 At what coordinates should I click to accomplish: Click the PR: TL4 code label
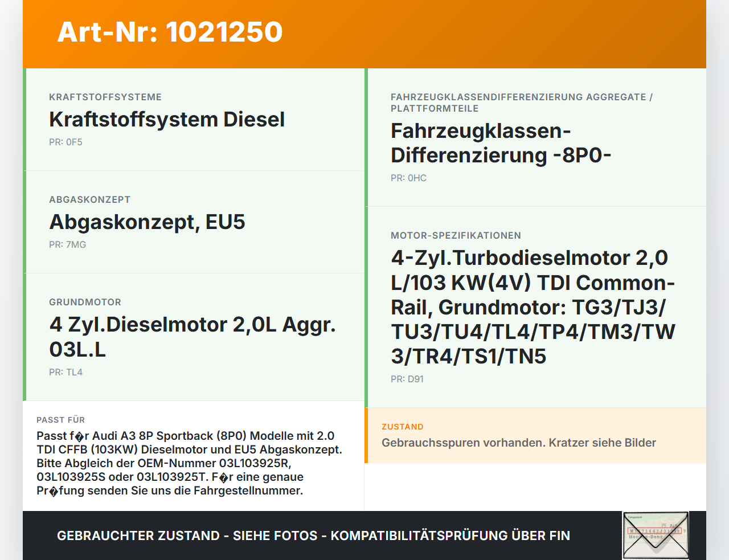[65, 371]
